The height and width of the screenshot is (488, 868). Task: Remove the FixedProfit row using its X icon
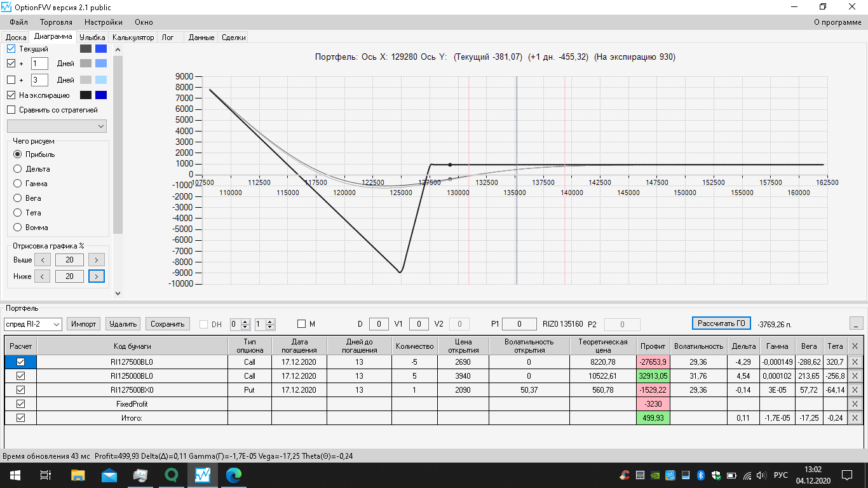pos(855,403)
